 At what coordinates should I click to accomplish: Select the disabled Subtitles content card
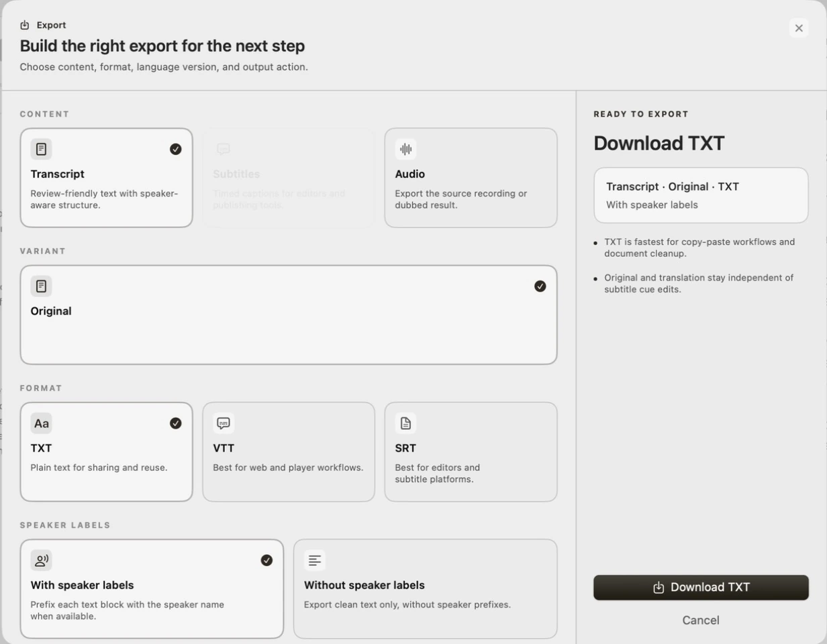coord(289,178)
